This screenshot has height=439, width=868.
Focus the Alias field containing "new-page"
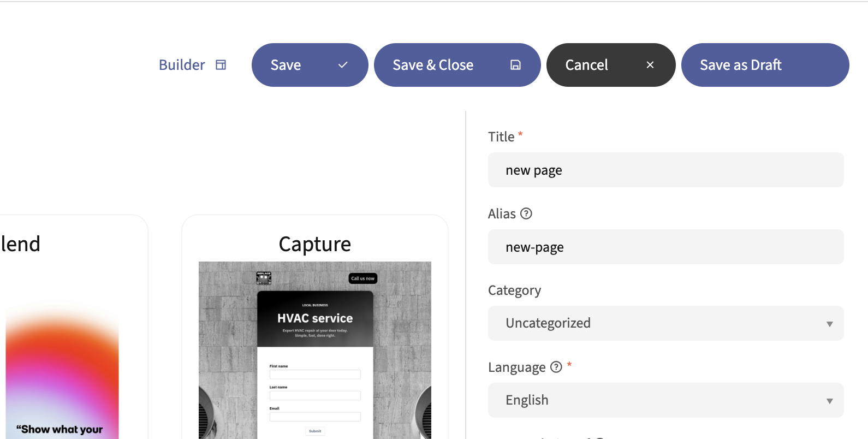[x=665, y=247]
